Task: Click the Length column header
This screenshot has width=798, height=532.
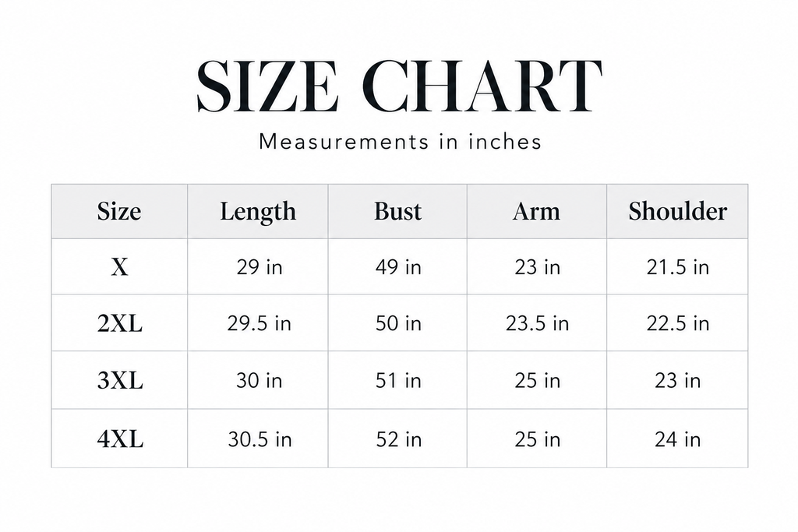Action: tap(257, 212)
